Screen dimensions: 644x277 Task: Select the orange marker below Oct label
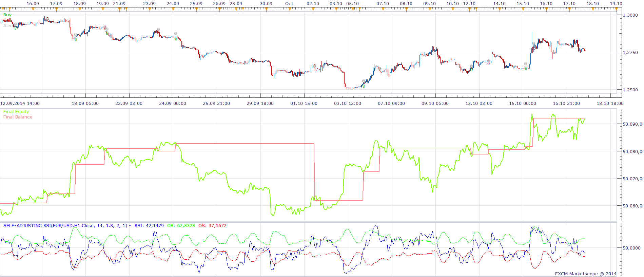(290, 9)
